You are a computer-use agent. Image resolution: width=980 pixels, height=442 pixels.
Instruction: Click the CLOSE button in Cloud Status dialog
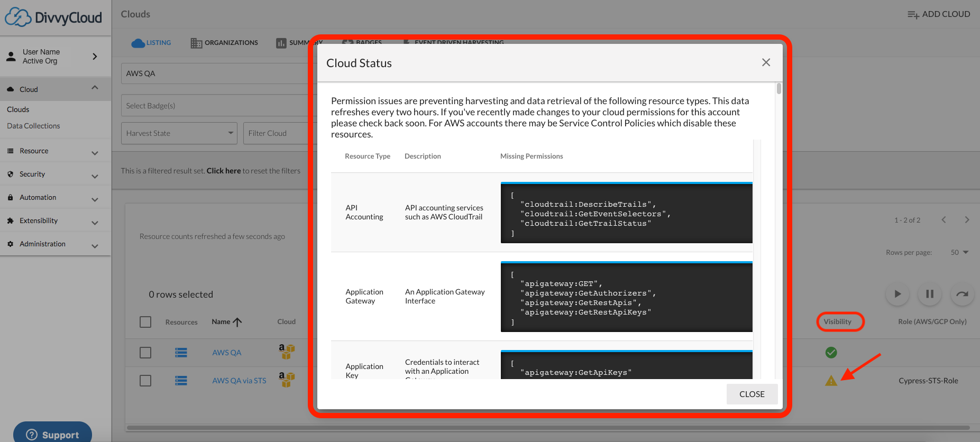click(x=752, y=394)
